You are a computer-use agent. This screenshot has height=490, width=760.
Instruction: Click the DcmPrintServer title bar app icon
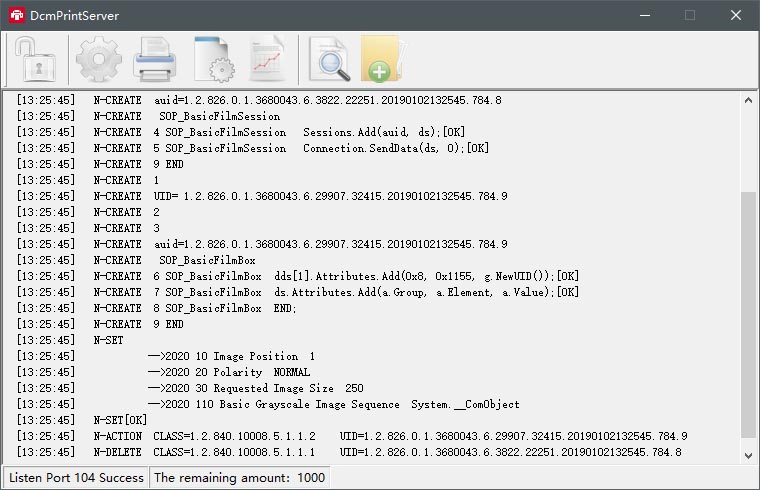pyautogui.click(x=16, y=15)
